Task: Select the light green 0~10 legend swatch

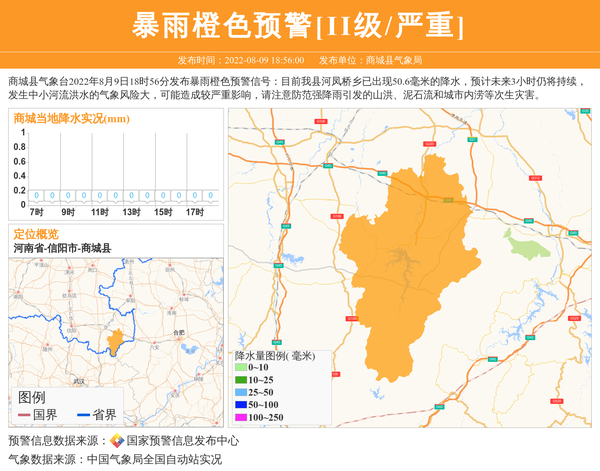Action: (x=241, y=367)
